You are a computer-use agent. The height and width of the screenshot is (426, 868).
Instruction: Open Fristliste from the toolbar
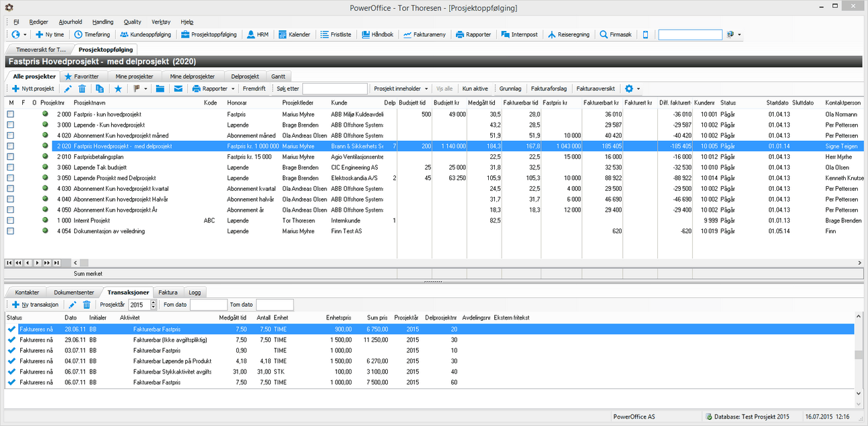point(336,34)
